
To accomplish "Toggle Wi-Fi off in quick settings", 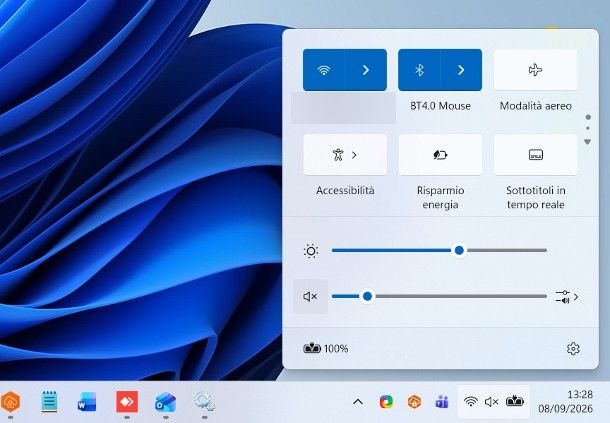I will pos(324,70).
